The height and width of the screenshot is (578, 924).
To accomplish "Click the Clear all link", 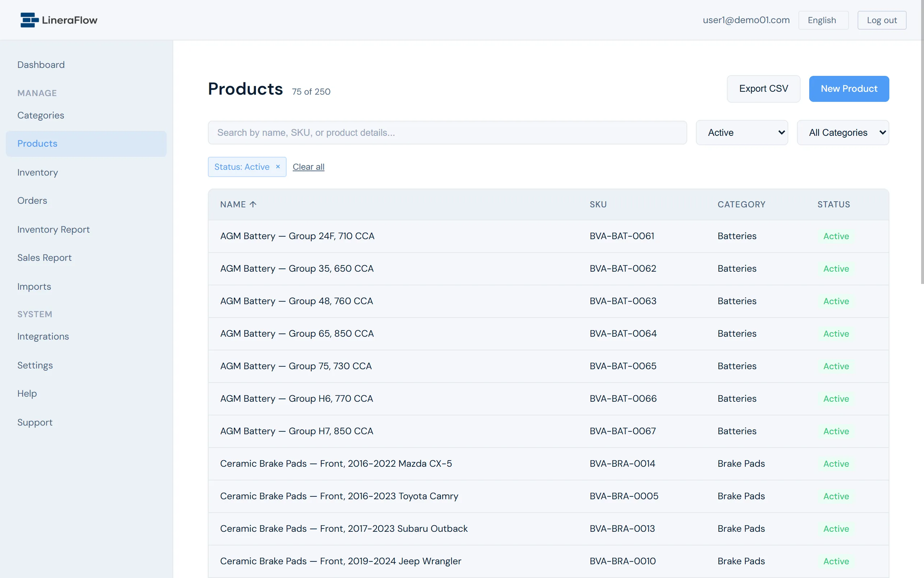I will click(309, 167).
